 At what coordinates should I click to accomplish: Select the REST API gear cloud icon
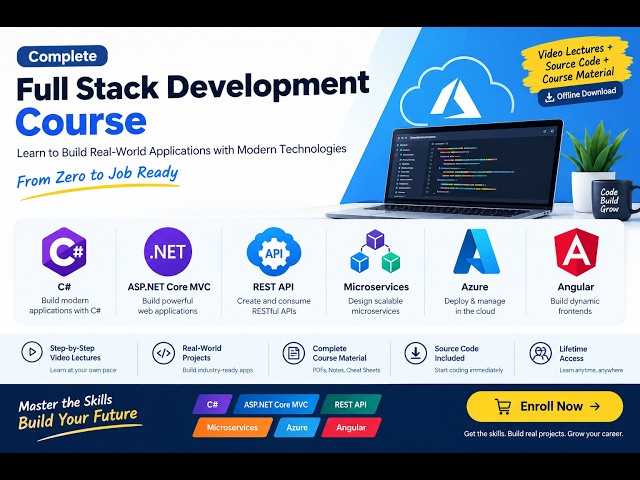(273, 252)
